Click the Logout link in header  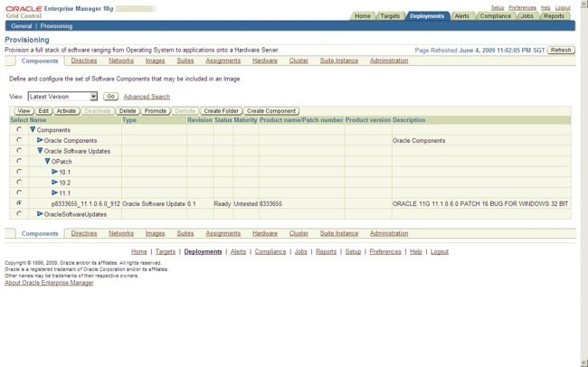(563, 7)
